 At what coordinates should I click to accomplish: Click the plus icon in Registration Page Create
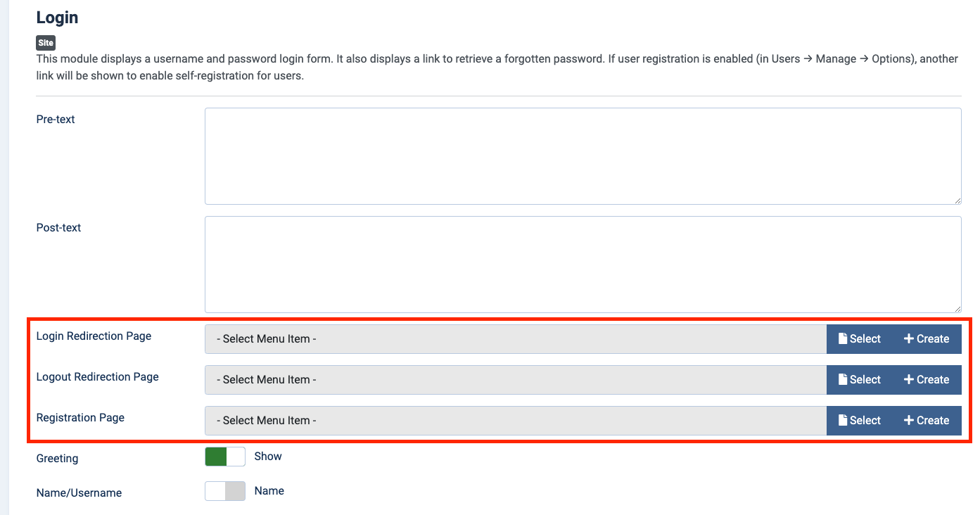tap(908, 420)
